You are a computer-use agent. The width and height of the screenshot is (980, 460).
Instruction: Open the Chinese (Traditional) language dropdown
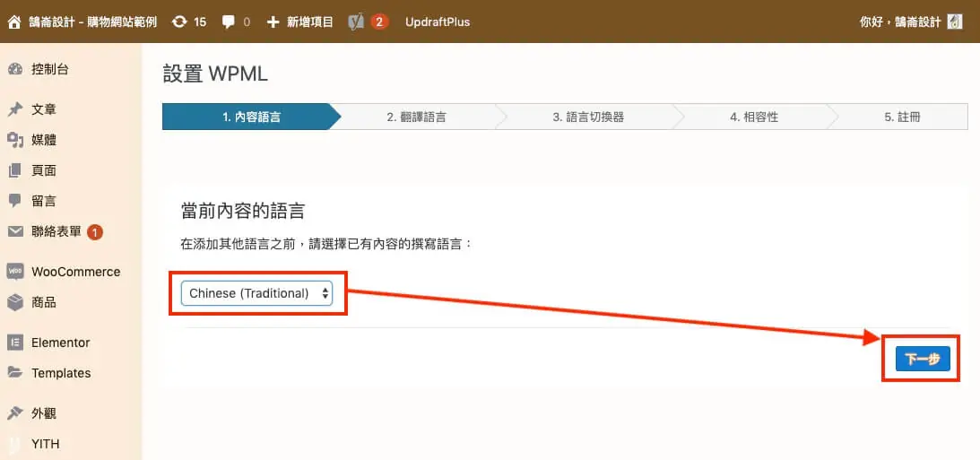tap(256, 293)
